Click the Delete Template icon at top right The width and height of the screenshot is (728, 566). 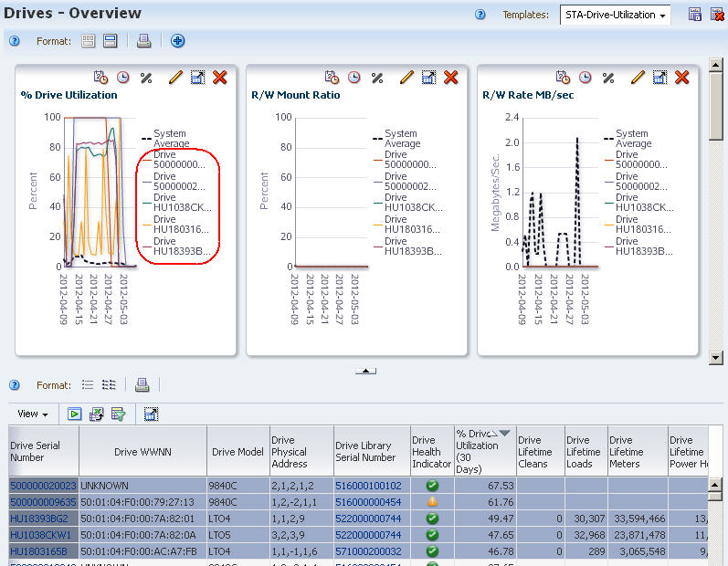(x=717, y=15)
